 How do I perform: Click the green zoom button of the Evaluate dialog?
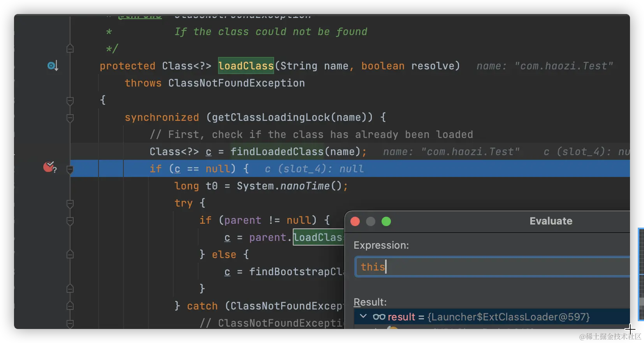point(386,221)
